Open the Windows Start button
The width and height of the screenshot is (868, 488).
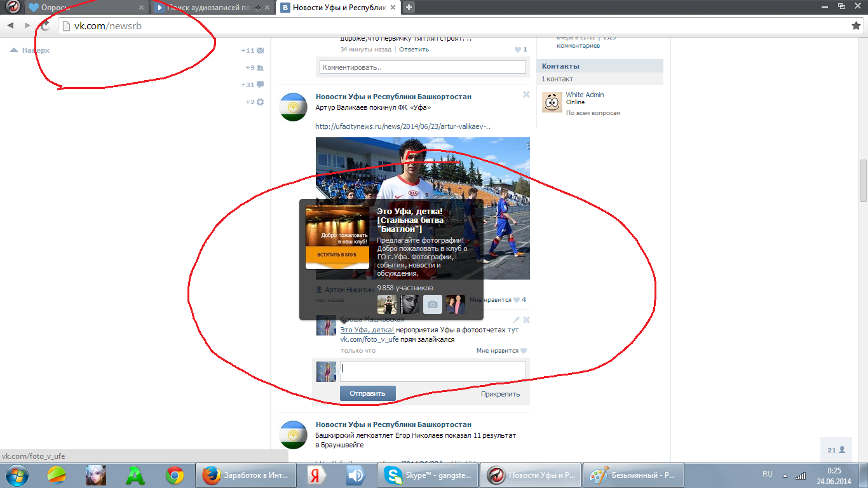18,475
